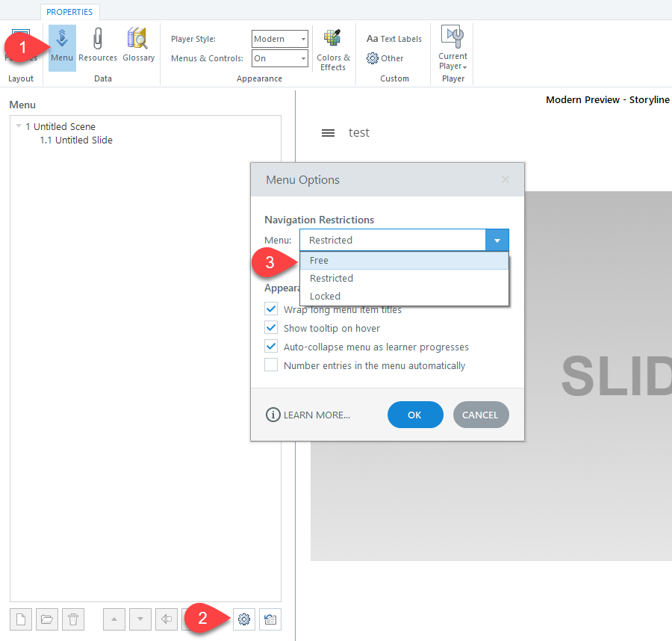Select the Menu data tab icon

62,47
